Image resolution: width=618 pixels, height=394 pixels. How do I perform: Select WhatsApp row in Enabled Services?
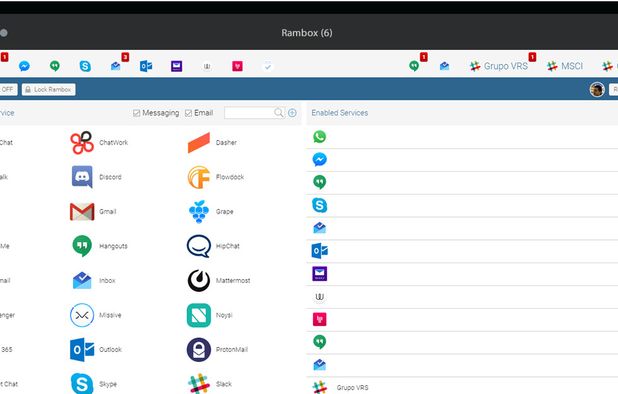[x=462, y=137]
